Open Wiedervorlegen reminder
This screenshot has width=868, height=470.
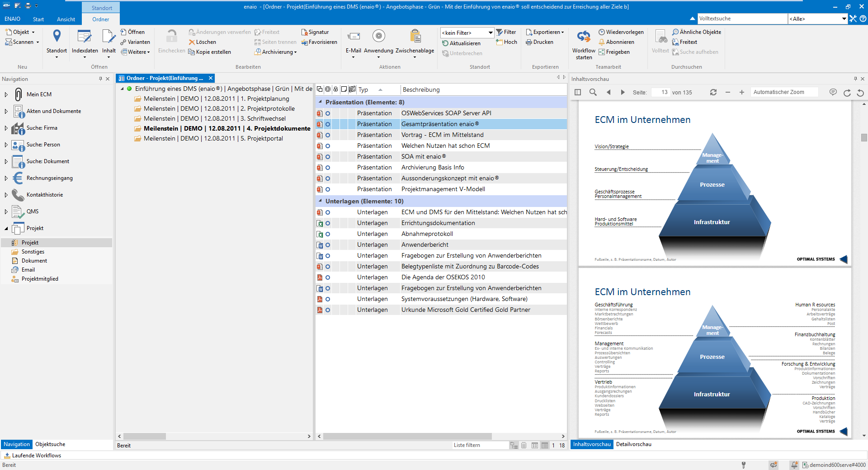pyautogui.click(x=621, y=32)
